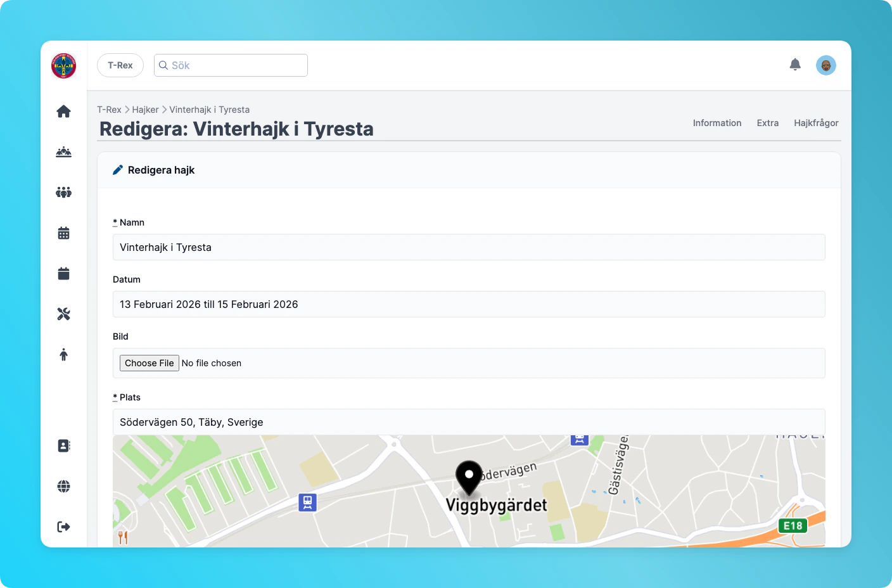
Task: Click the orange restaurant icon on the map
Action: 123,538
